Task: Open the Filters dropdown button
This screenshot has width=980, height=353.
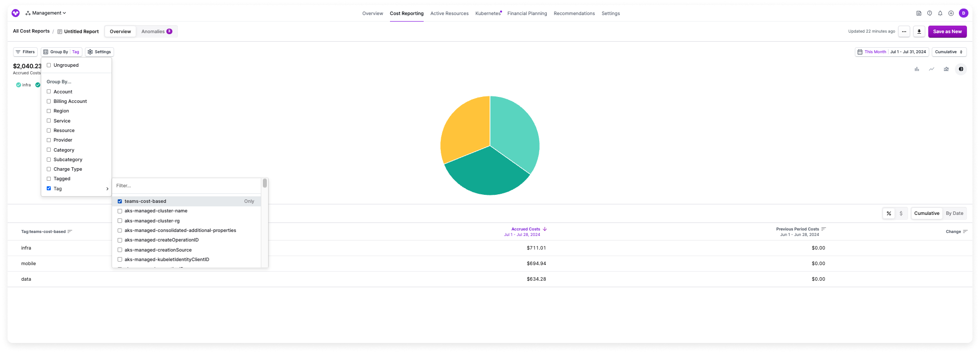Action: point(25,52)
